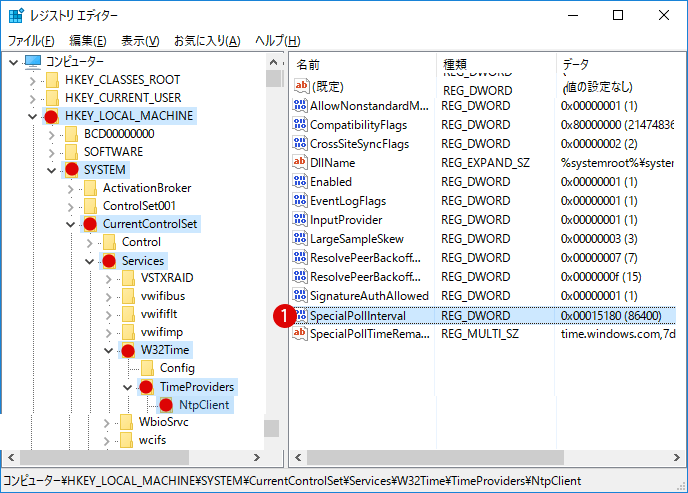The image size is (688, 493).
Task: Select the SpecialPollInterval value name
Action: pyautogui.click(x=358, y=316)
